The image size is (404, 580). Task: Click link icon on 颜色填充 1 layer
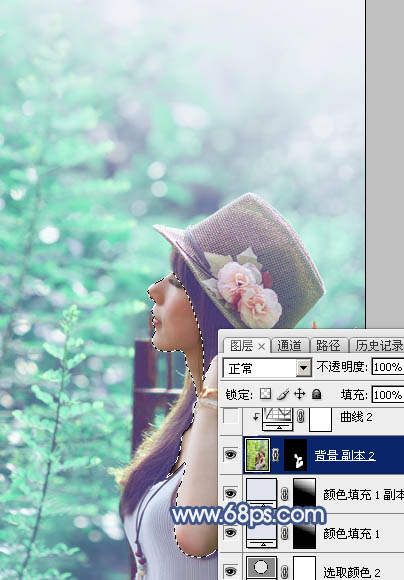284,533
